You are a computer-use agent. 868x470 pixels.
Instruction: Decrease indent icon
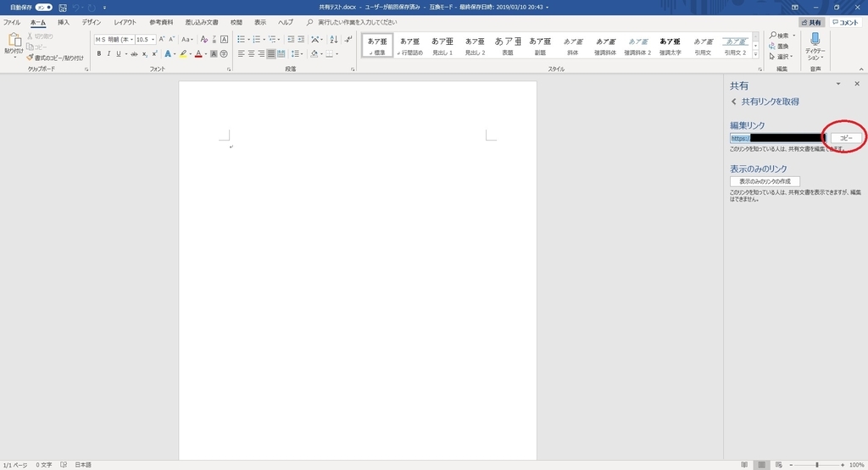[x=291, y=39]
